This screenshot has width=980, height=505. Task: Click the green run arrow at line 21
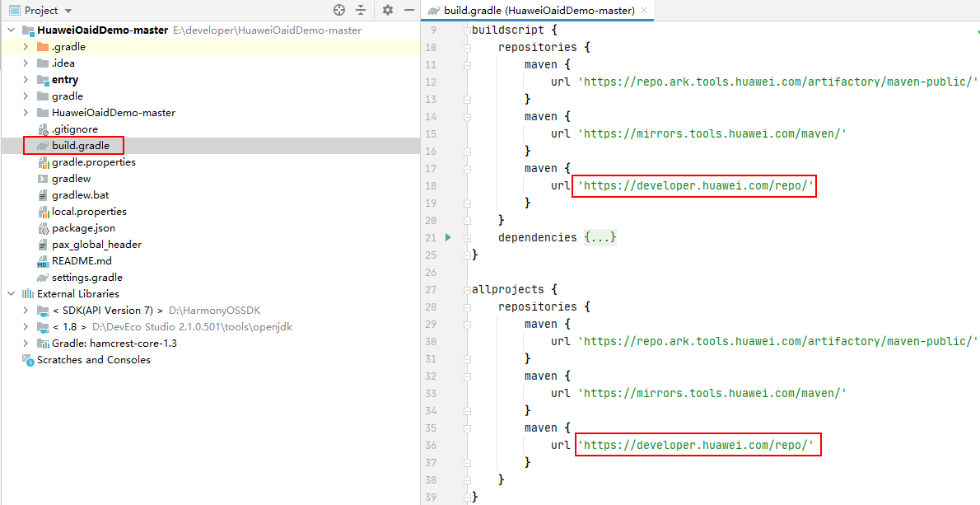pyautogui.click(x=448, y=237)
